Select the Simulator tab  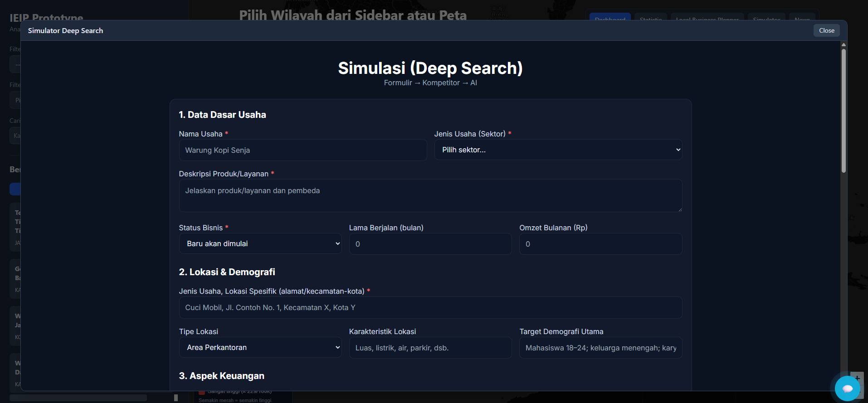766,17
